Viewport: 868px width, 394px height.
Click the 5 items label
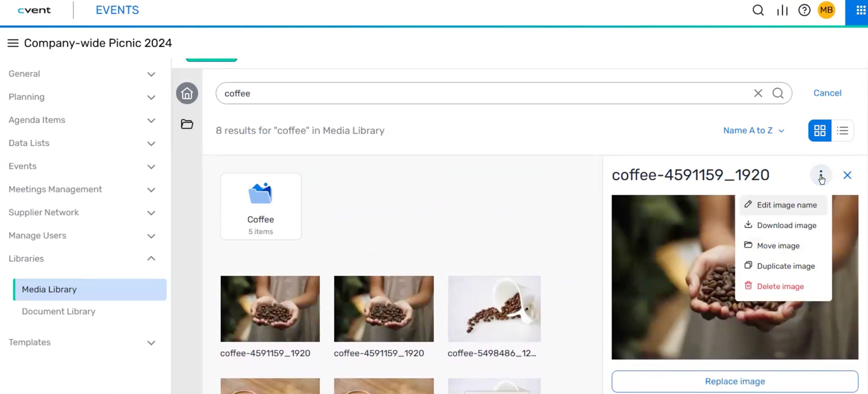point(260,232)
